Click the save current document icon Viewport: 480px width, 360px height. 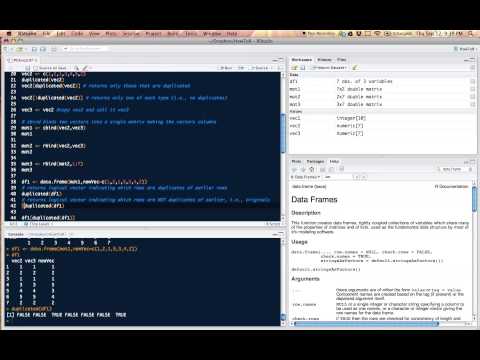coord(34,49)
